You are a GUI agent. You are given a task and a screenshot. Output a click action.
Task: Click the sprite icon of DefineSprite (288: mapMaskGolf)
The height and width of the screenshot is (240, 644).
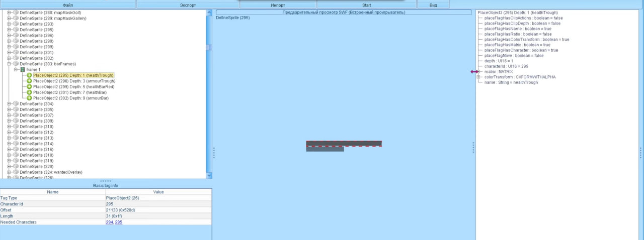coord(15,12)
